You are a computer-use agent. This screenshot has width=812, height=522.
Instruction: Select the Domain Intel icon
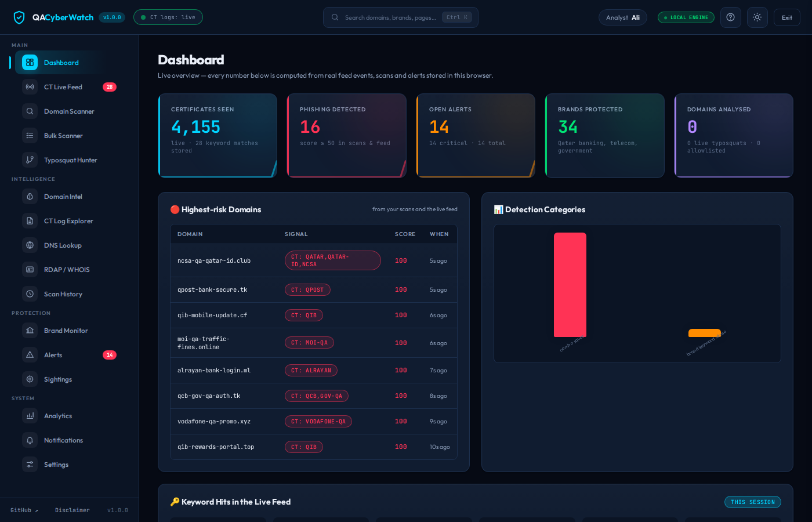click(x=30, y=197)
